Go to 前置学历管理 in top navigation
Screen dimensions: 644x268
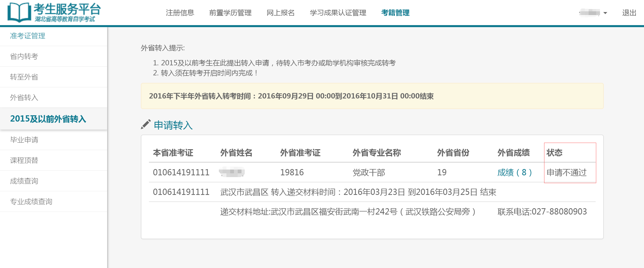[x=230, y=13]
